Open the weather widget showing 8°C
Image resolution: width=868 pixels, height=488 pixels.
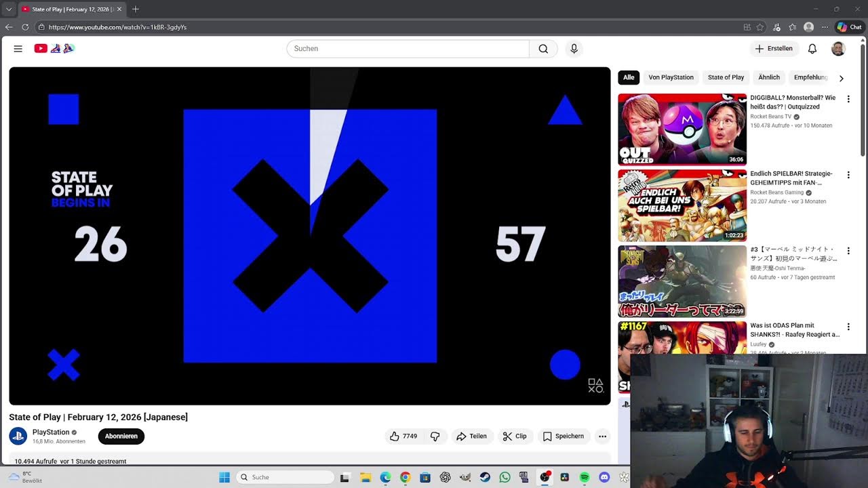tap(24, 477)
